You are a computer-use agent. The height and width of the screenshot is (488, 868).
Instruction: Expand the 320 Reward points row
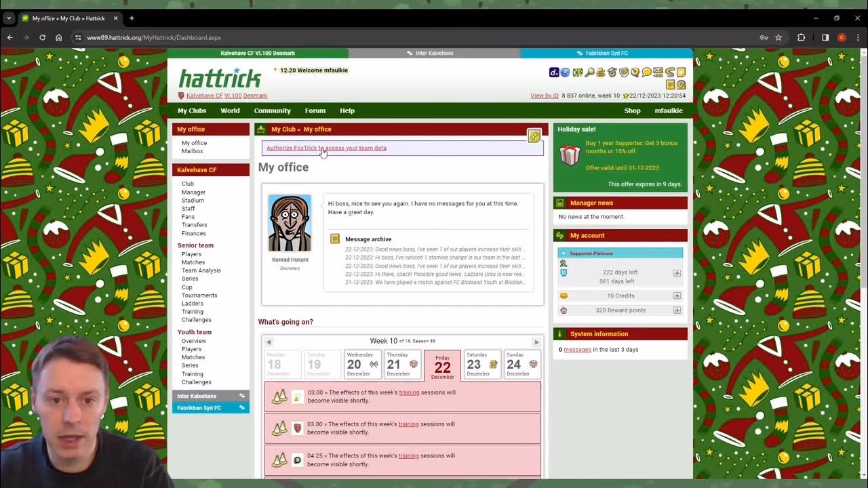(677, 310)
